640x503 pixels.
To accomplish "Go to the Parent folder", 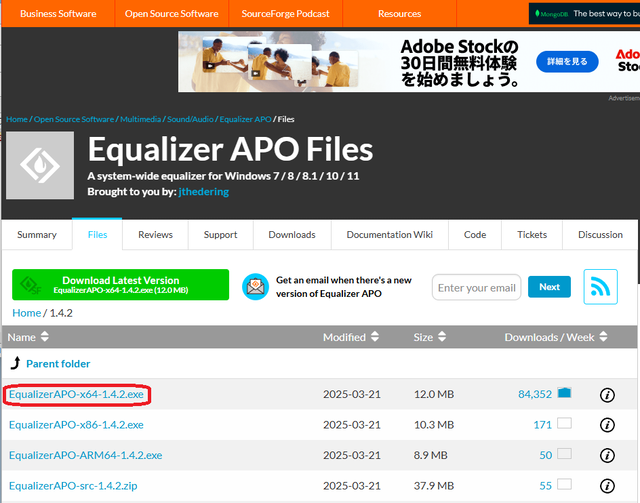I will 58,364.
